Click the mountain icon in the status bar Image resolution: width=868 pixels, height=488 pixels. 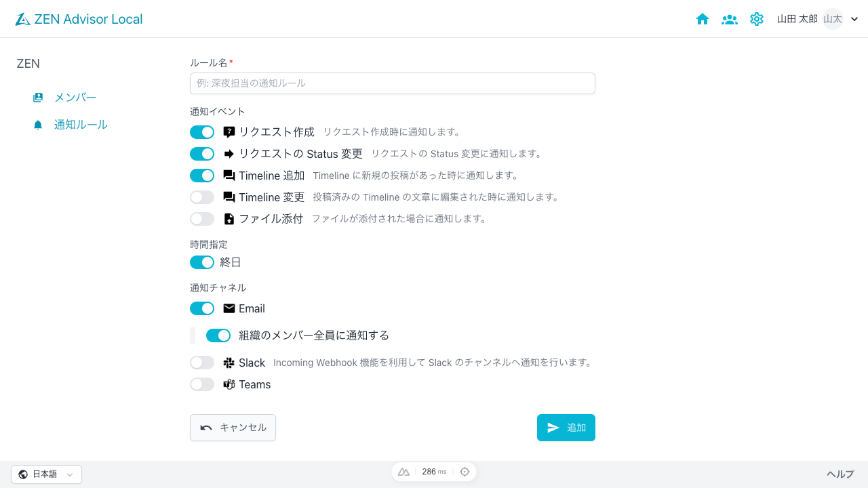(403, 471)
